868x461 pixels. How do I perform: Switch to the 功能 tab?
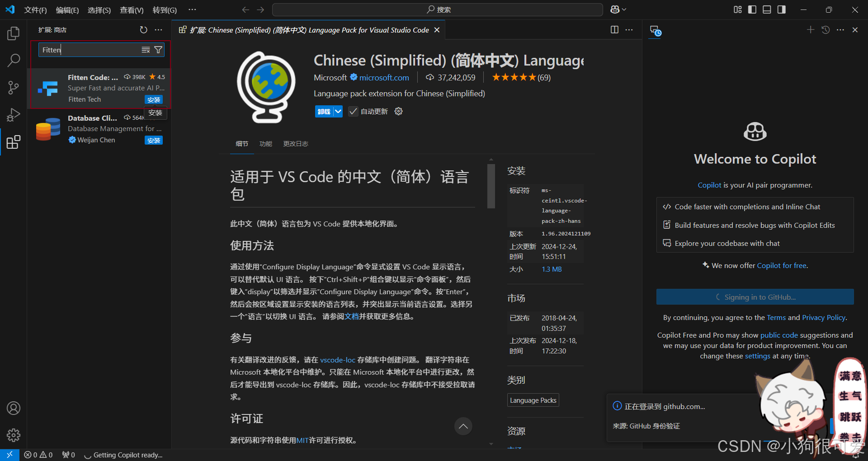coord(266,144)
